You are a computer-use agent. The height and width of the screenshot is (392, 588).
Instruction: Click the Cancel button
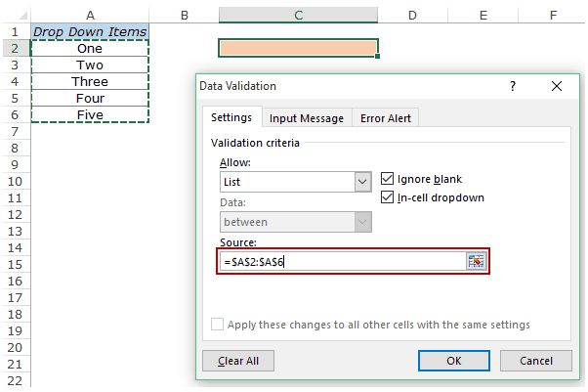coord(536,361)
